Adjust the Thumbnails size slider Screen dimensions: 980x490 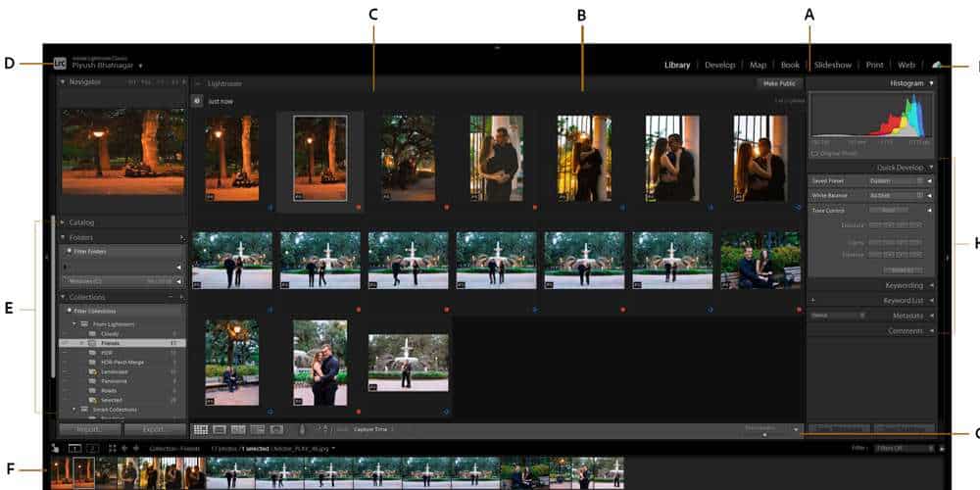click(x=763, y=434)
